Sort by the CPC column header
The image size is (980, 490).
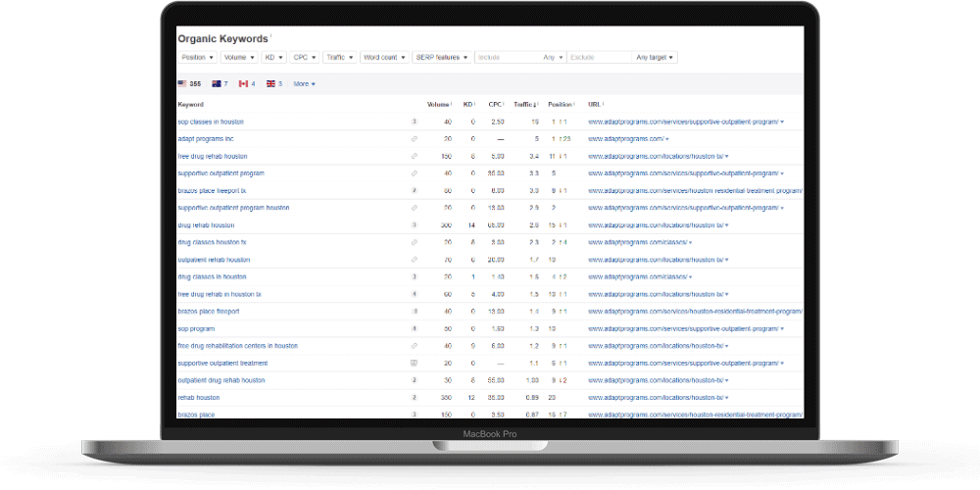click(x=496, y=105)
